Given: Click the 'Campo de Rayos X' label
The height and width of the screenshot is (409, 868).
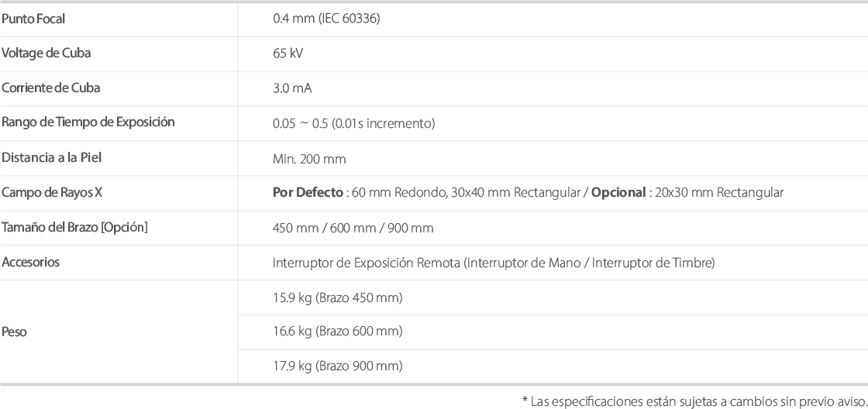Looking at the screenshot, I should point(52,192).
